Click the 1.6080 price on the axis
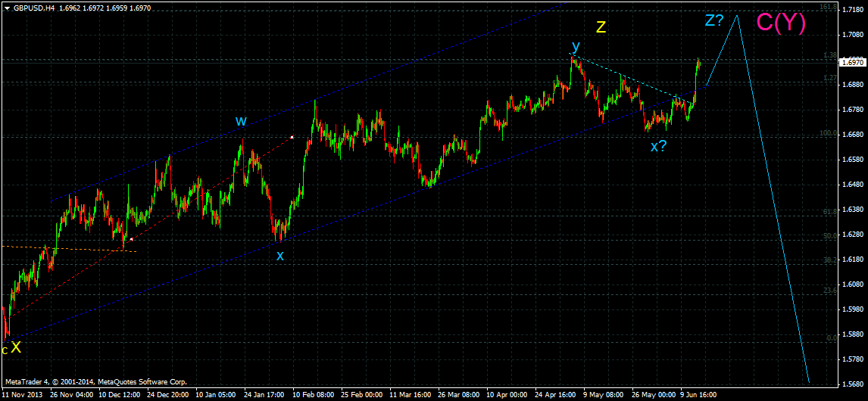The height and width of the screenshot is (401, 868). click(853, 284)
